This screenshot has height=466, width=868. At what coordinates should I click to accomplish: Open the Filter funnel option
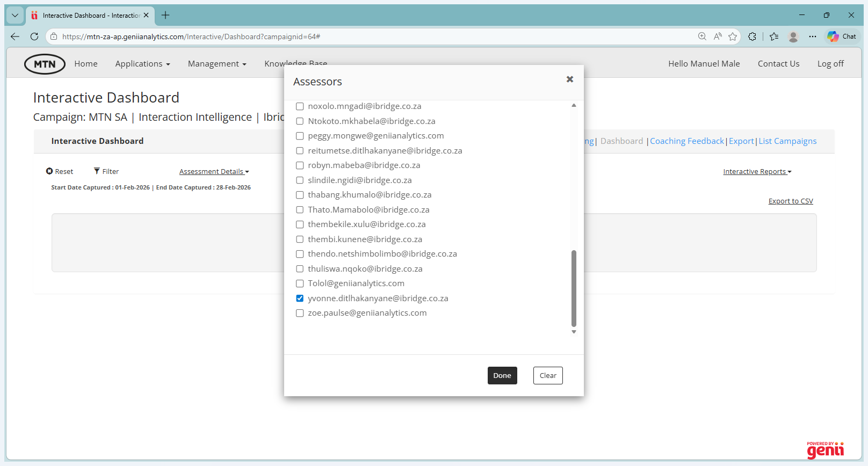pos(106,171)
